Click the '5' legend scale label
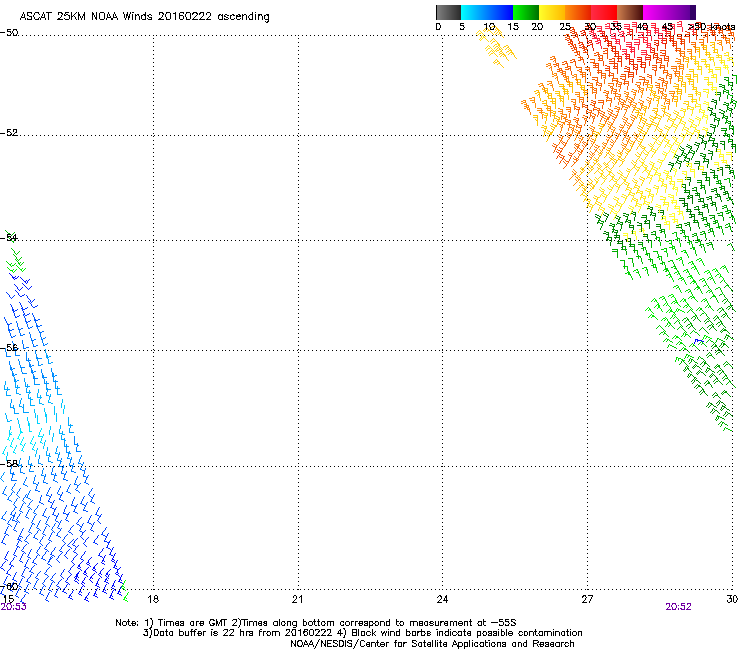The height and width of the screenshot is (650, 740). [462, 27]
